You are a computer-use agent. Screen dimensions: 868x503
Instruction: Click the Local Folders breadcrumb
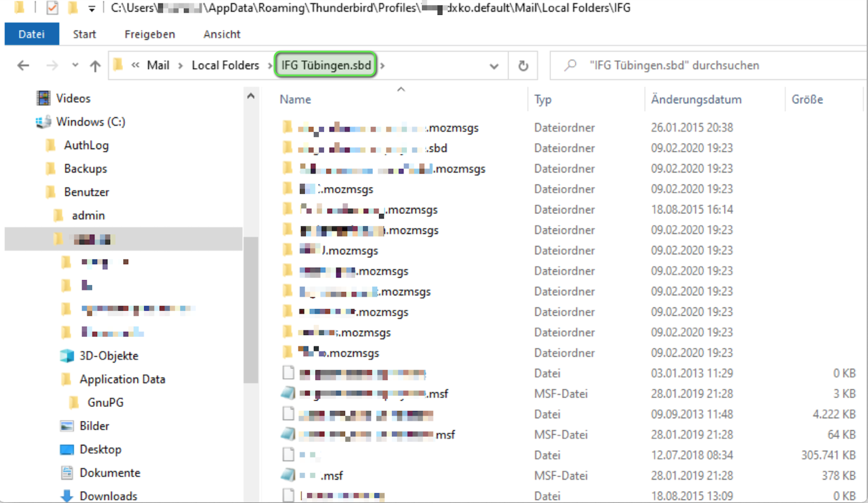(x=225, y=65)
